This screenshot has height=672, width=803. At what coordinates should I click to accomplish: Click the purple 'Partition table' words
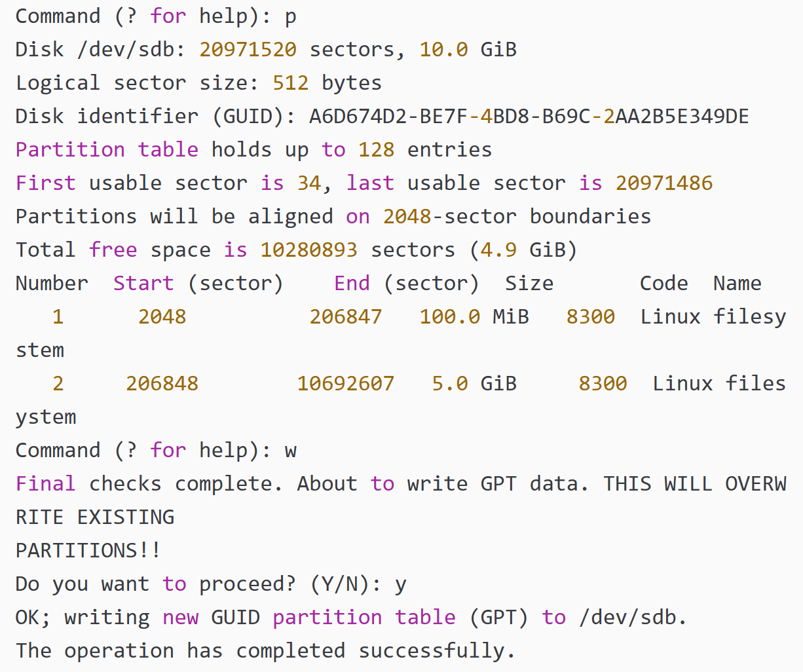coord(107,150)
